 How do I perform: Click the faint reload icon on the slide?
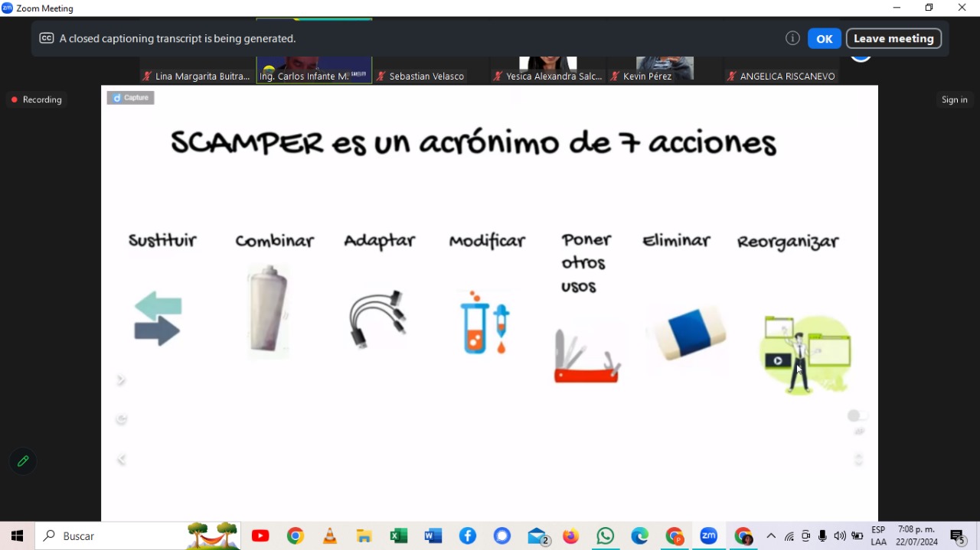point(121,419)
